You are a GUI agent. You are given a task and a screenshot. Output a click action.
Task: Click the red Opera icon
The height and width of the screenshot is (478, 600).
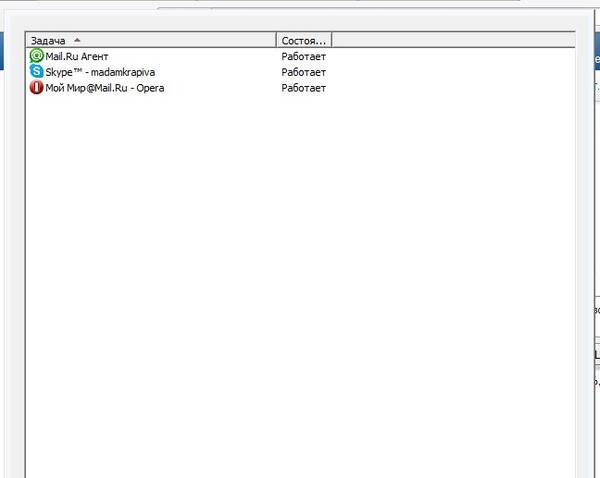37,87
